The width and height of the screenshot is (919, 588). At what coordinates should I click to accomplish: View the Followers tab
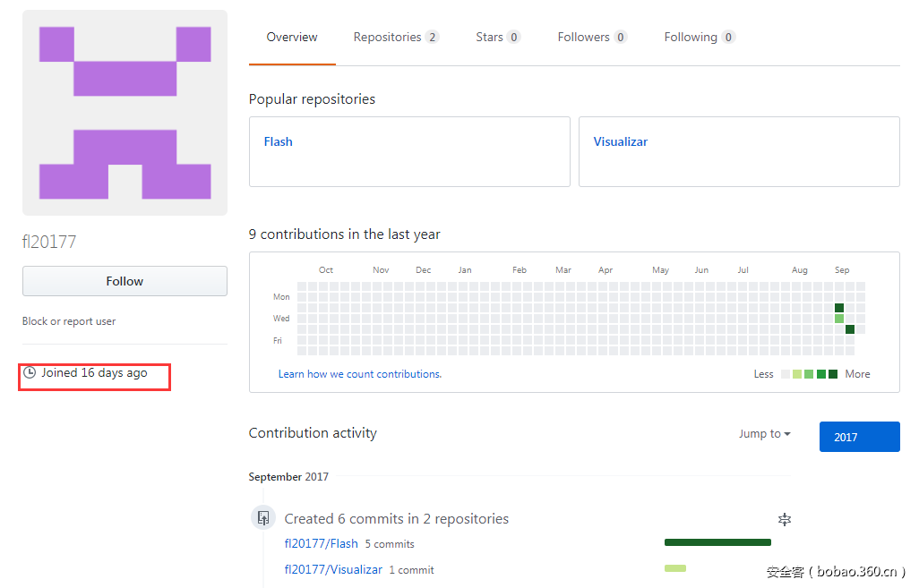591,38
